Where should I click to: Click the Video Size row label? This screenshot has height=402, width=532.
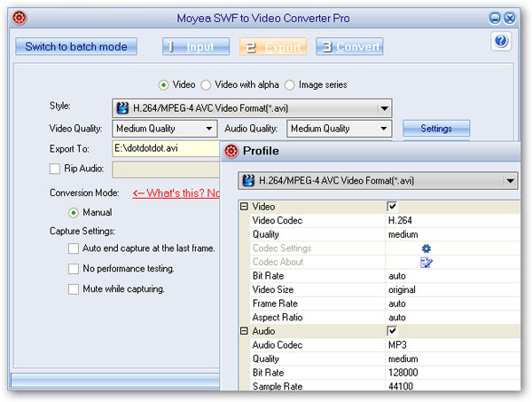click(x=273, y=290)
